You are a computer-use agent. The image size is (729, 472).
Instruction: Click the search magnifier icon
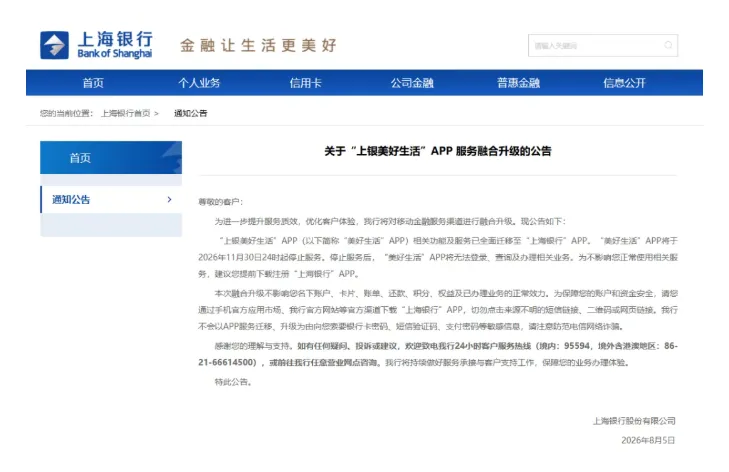pyautogui.click(x=668, y=45)
